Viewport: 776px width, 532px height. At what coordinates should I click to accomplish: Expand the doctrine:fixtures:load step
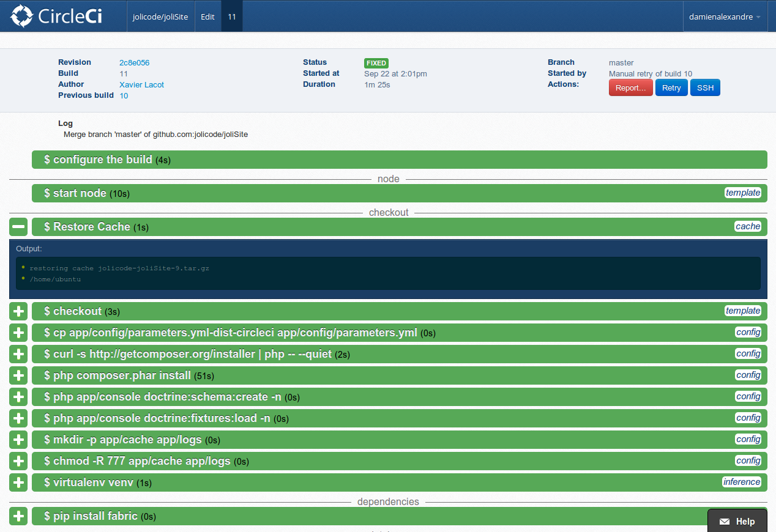tap(18, 418)
